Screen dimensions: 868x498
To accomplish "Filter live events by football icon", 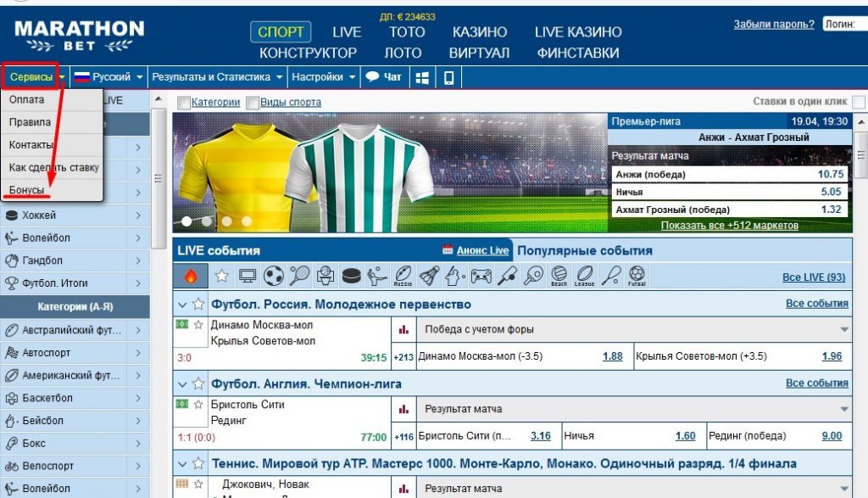I will [x=274, y=276].
